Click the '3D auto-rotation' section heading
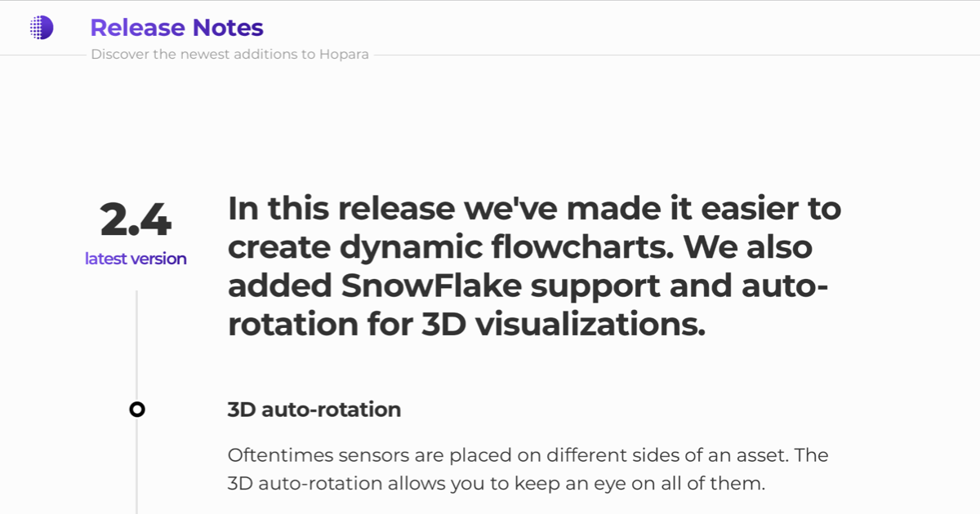This screenshot has height=514, width=980. point(314,410)
